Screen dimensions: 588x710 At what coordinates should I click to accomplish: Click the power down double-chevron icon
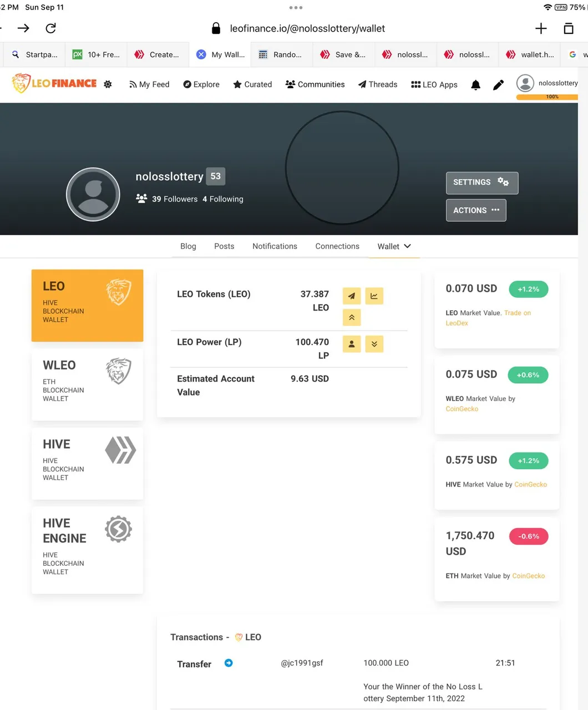(x=374, y=344)
